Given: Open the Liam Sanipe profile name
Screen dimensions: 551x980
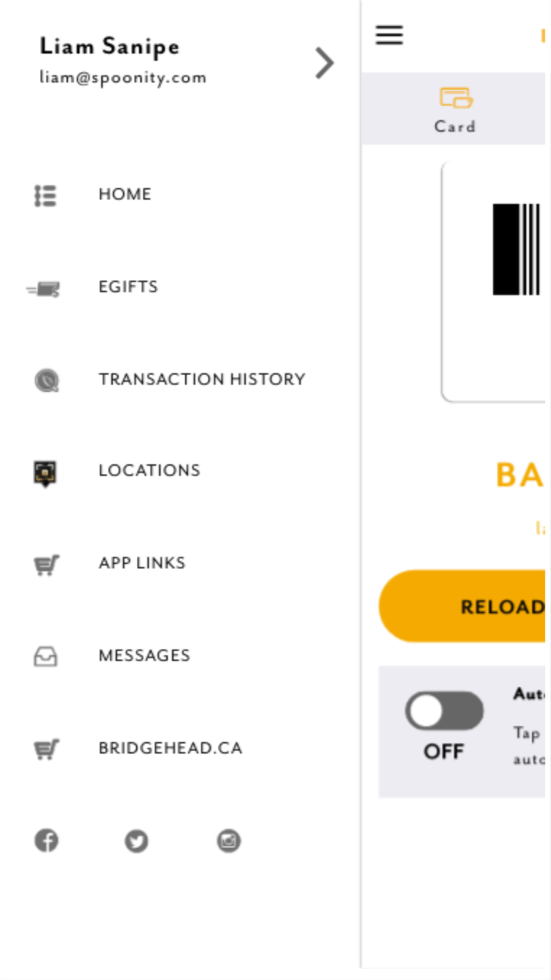Looking at the screenshot, I should pyautogui.click(x=110, y=46).
